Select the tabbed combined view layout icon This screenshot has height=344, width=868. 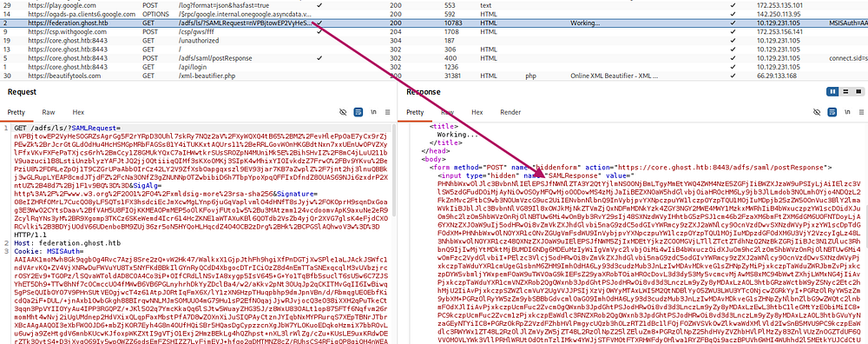coord(858,91)
